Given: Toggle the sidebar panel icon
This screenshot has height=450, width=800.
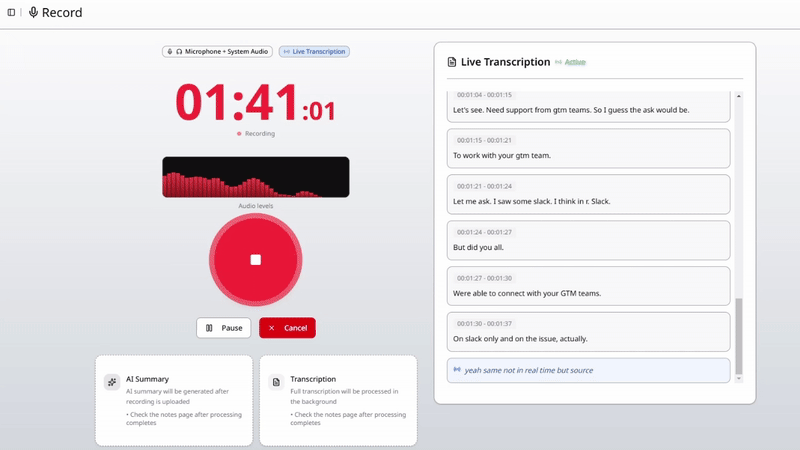Looking at the screenshot, I should [11, 13].
